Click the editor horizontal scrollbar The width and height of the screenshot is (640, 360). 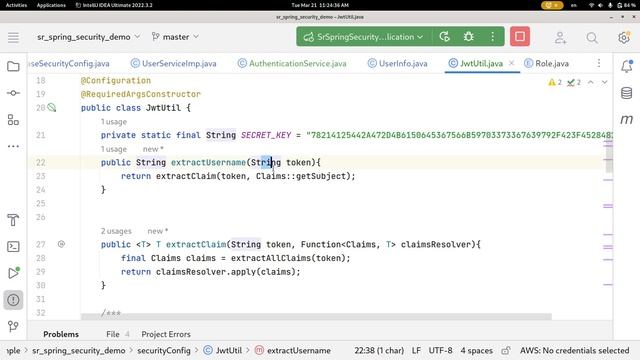pos(316,317)
